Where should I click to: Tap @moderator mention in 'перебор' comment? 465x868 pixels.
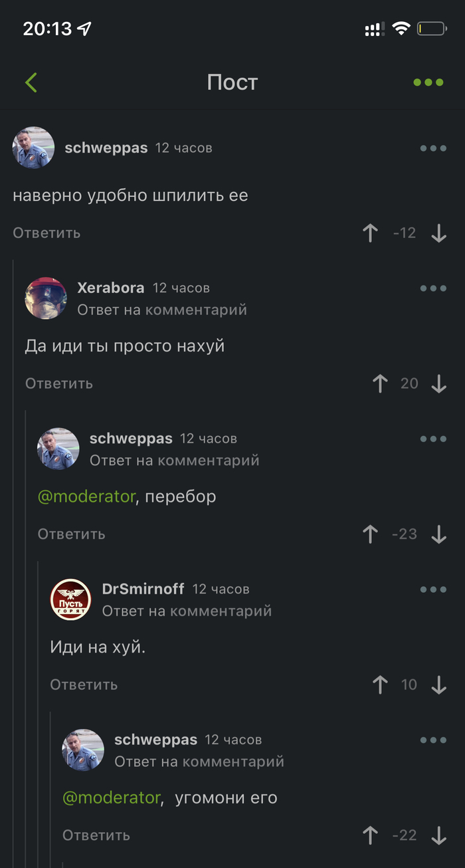[86, 496]
